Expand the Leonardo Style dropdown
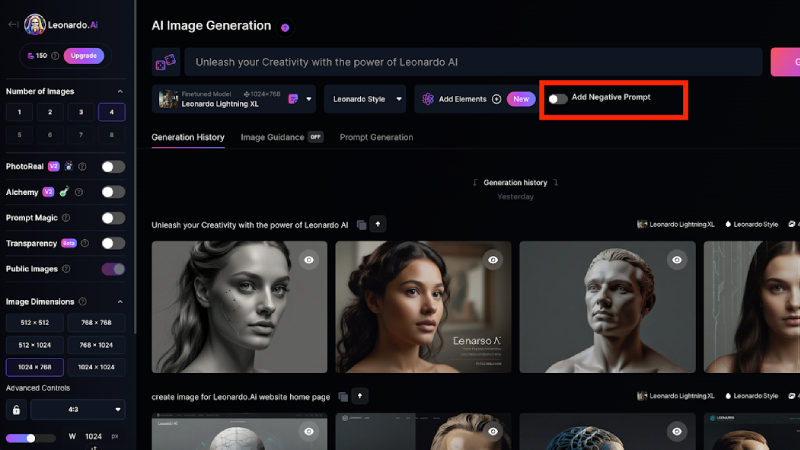Viewport: 800px width, 450px height. coord(399,99)
